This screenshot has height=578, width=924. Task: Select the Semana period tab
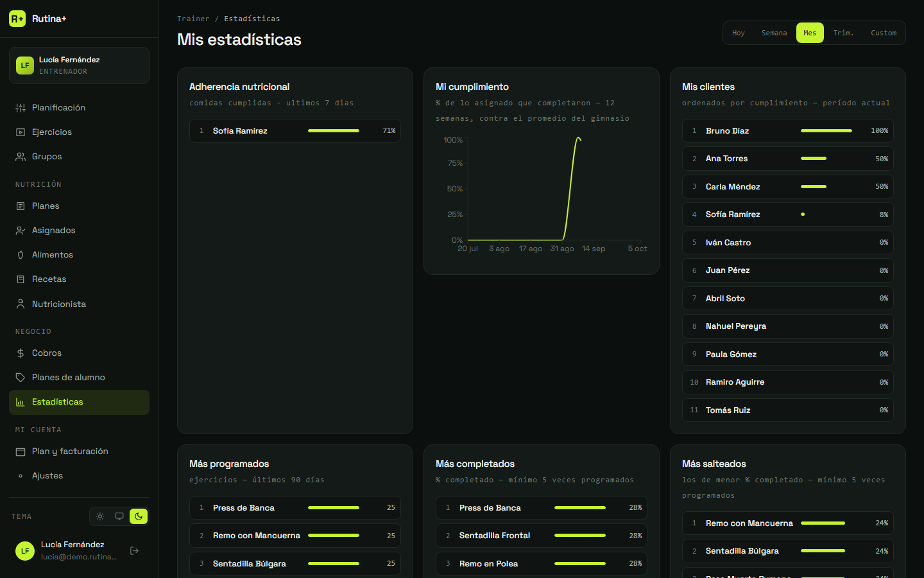tap(774, 33)
